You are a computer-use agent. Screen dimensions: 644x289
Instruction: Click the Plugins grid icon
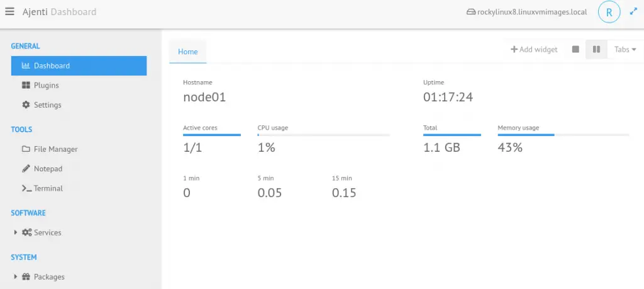click(26, 85)
